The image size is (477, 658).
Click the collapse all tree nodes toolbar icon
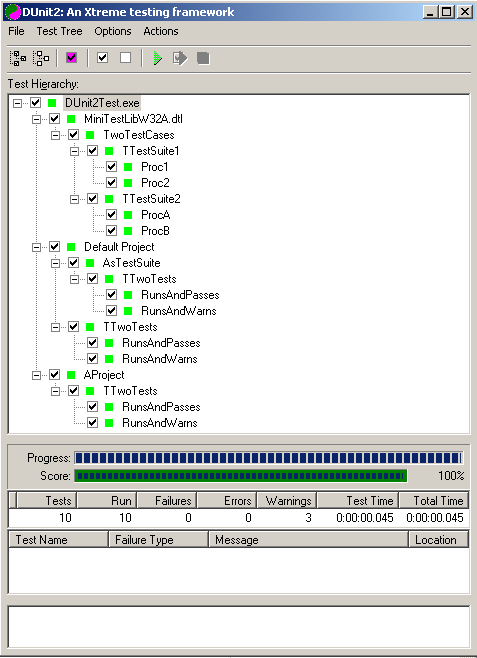click(x=41, y=58)
